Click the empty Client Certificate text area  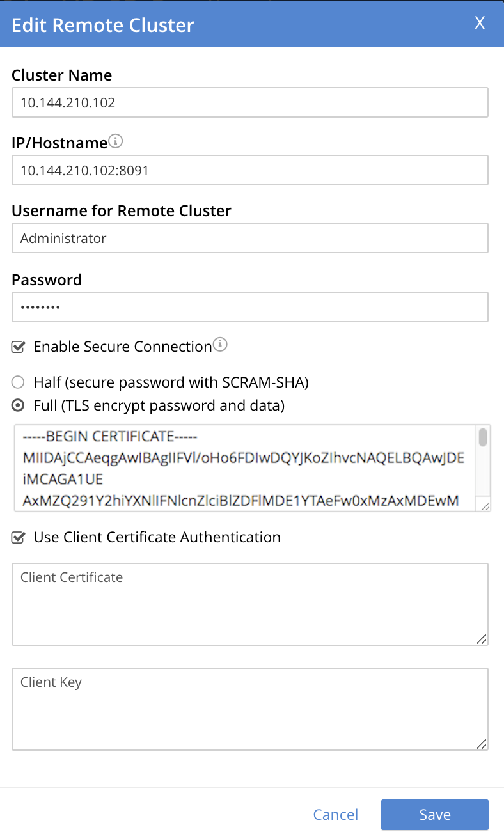[249, 604]
